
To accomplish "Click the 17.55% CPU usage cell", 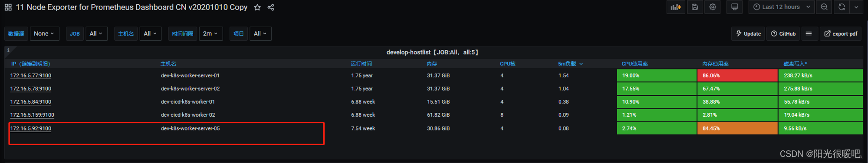I will point(657,88).
